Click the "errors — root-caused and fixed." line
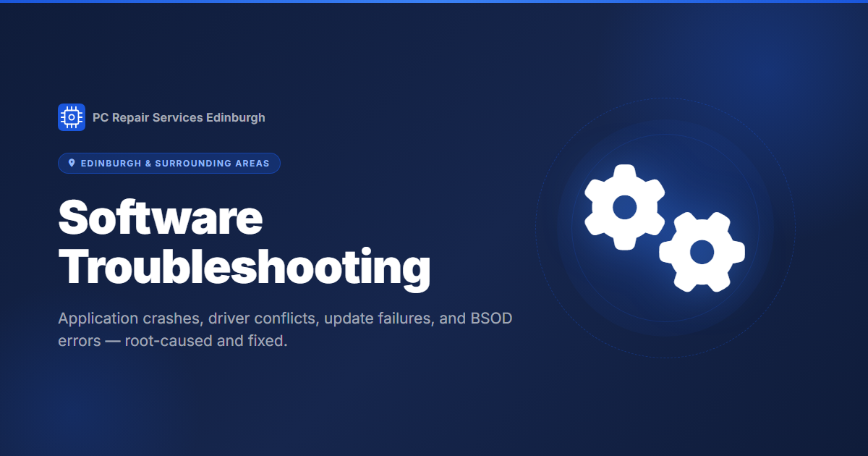The width and height of the screenshot is (868, 456). (173, 340)
